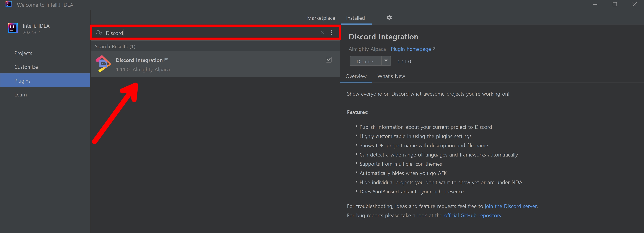644x233 pixels.
Task: Click the 1.11.0 version beside Disable
Action: pyautogui.click(x=404, y=62)
